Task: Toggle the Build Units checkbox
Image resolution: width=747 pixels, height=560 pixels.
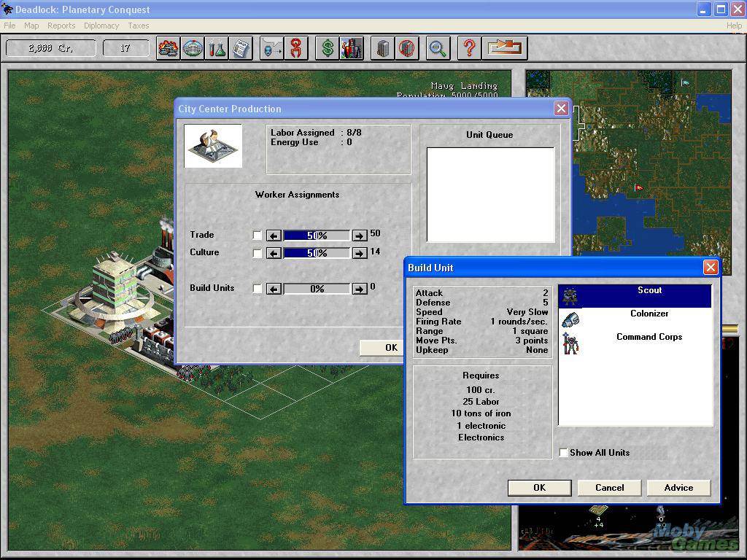Action: 258,289
